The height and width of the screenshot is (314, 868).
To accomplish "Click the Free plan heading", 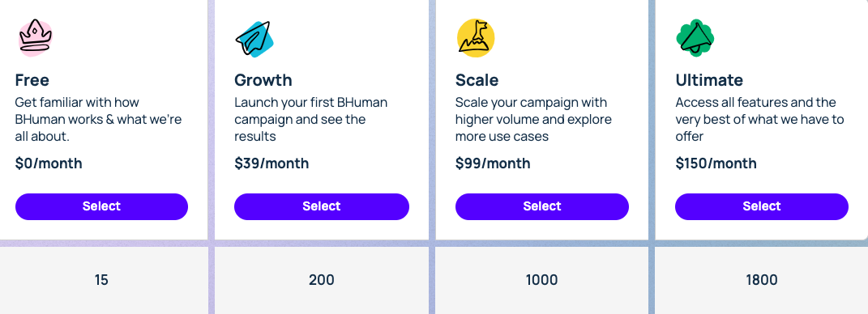I will (32, 80).
